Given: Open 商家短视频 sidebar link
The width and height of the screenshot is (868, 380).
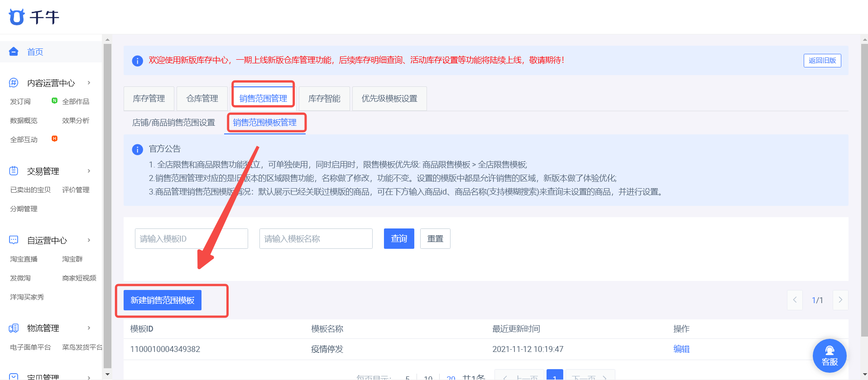Looking at the screenshot, I should pyautogui.click(x=79, y=278).
